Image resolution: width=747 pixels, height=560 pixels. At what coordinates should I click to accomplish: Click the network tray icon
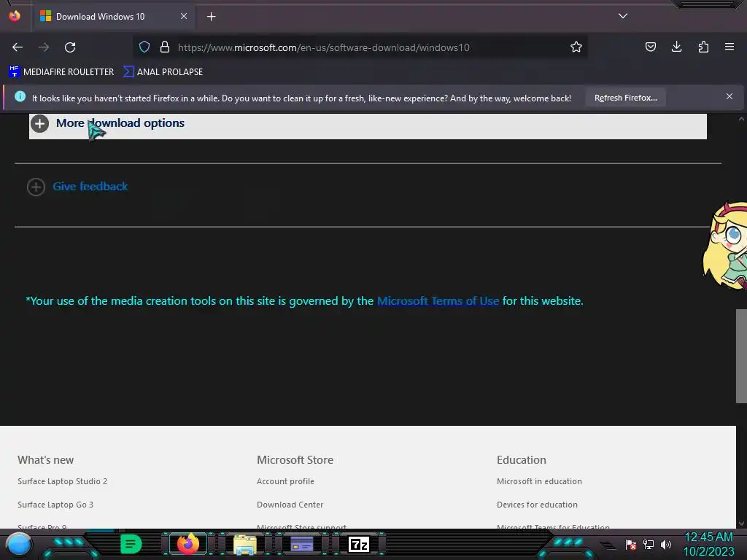649,544
